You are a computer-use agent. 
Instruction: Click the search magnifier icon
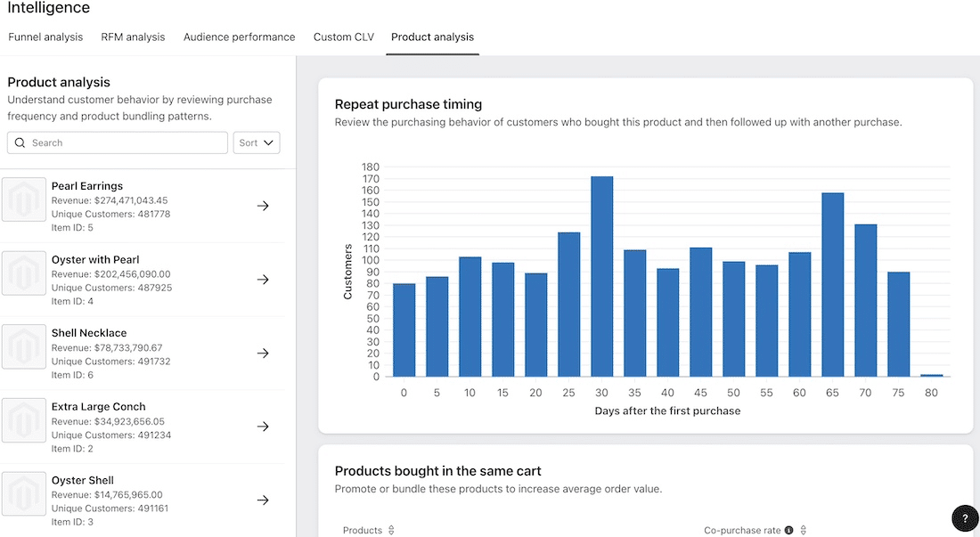tap(19, 142)
